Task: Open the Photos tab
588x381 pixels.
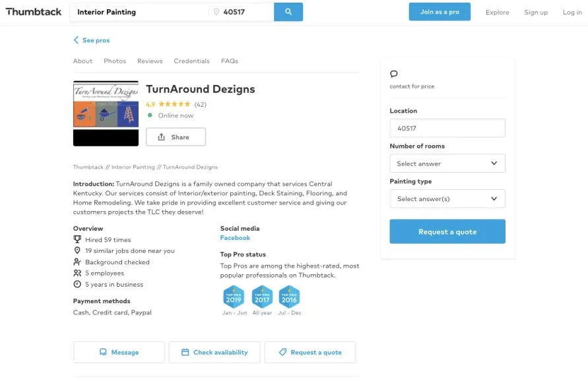Action: click(114, 61)
